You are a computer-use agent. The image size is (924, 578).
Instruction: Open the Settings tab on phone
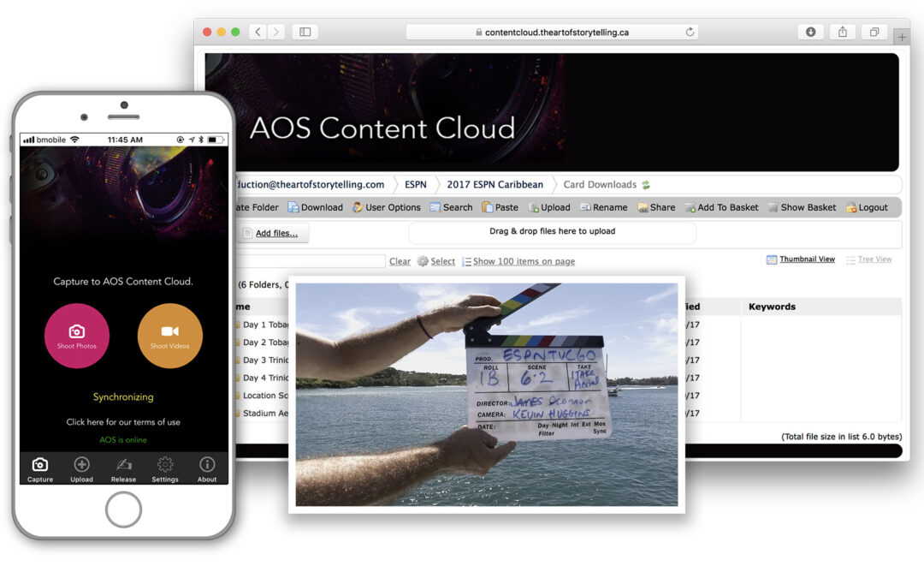(x=165, y=469)
